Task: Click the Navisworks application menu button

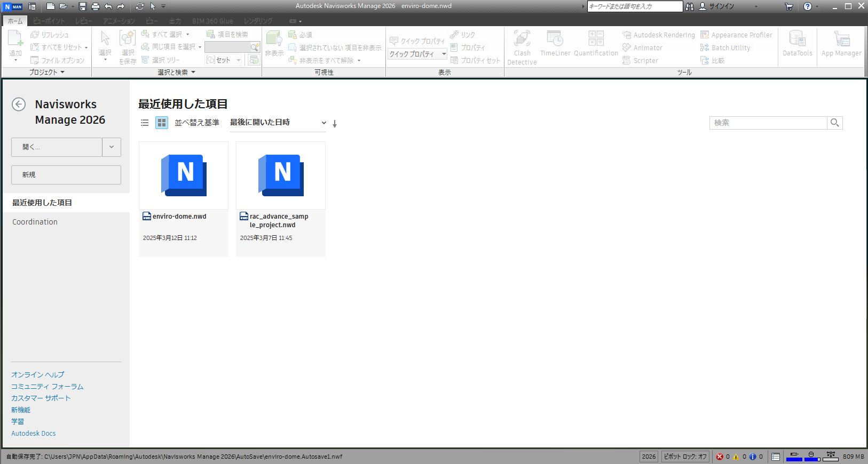Action: (13, 6)
